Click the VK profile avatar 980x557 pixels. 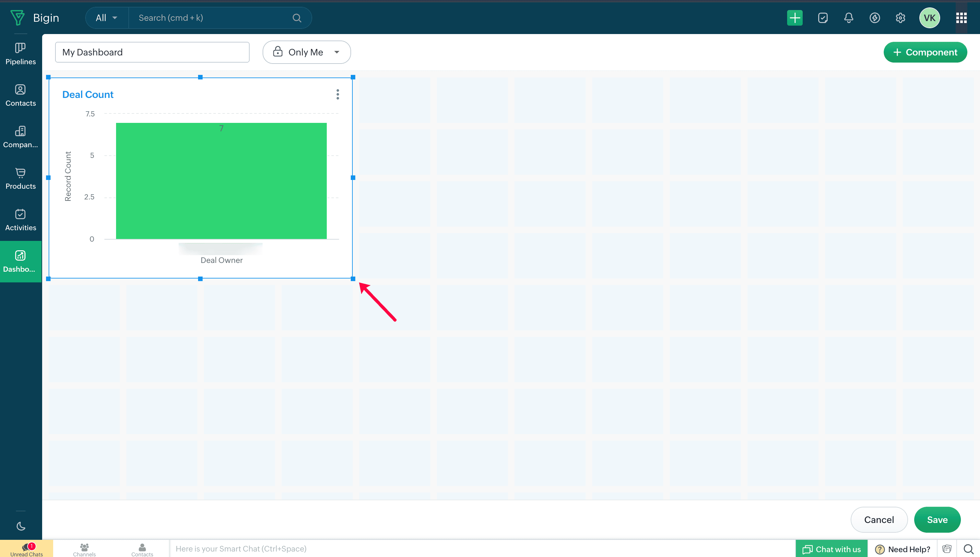click(929, 18)
